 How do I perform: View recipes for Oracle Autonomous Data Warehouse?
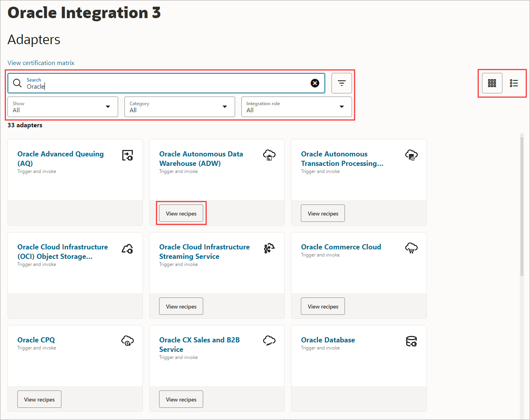[x=181, y=214]
